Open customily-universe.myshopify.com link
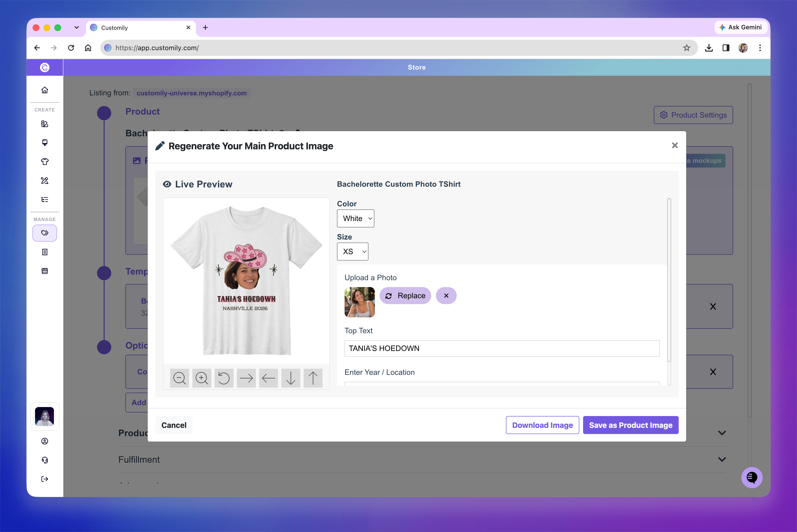This screenshot has width=797, height=532. (x=191, y=93)
